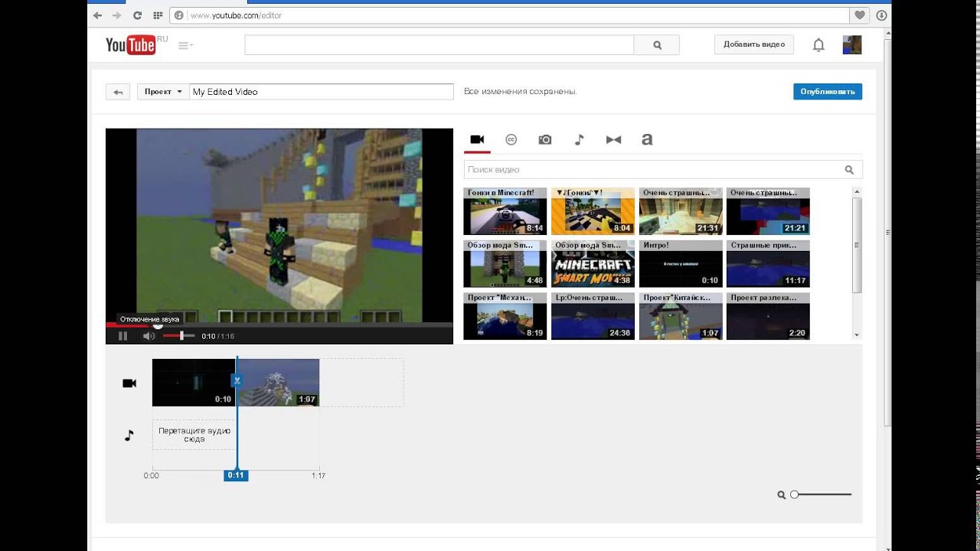Screen dimensions: 980x551
Task: Click the audio track music note icon
Action: coord(129,435)
